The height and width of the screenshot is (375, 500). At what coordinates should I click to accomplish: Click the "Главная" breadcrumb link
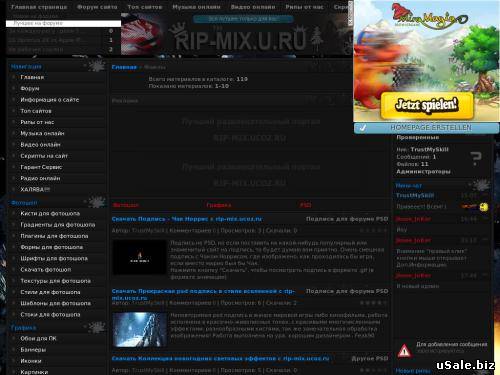(124, 67)
